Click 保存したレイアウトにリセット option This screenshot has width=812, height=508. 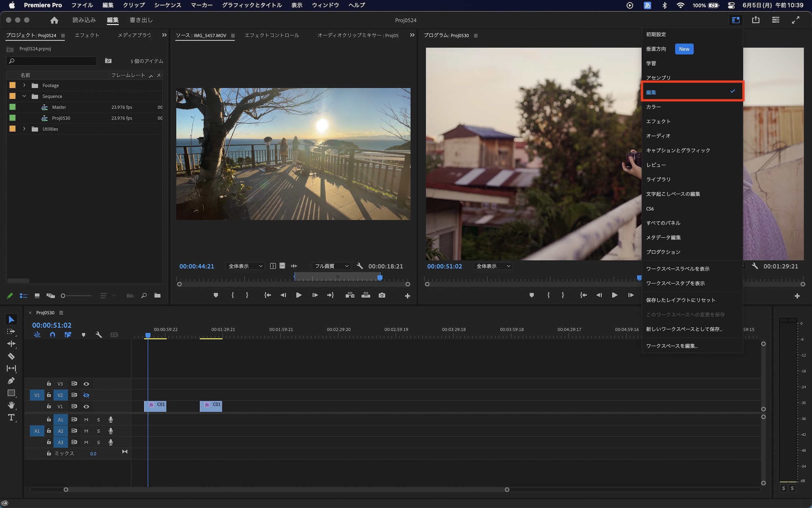680,300
